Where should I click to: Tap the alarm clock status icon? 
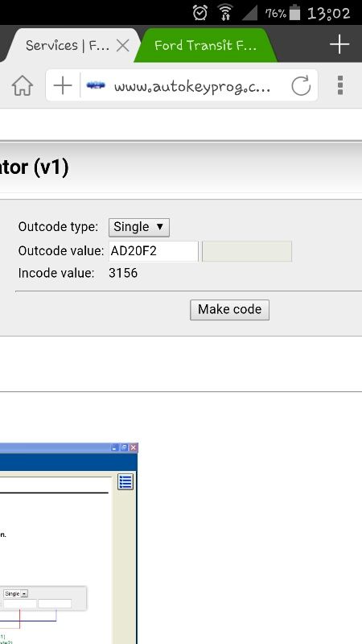200,13
